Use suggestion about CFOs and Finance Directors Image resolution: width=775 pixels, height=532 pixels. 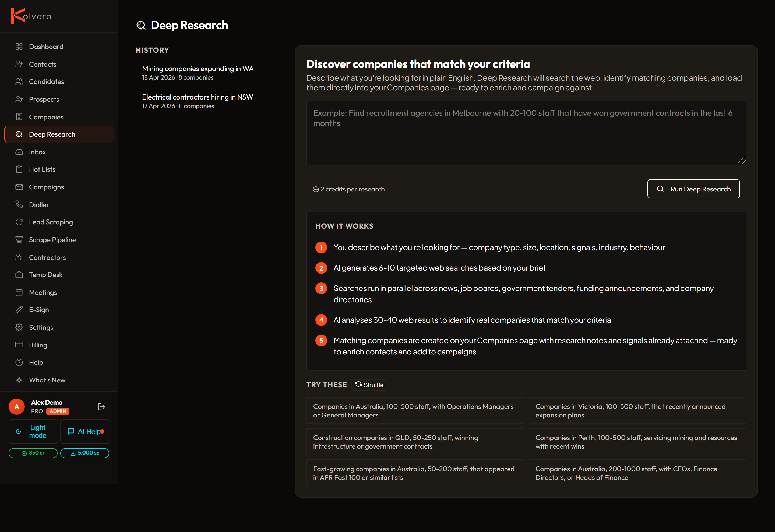click(x=637, y=473)
